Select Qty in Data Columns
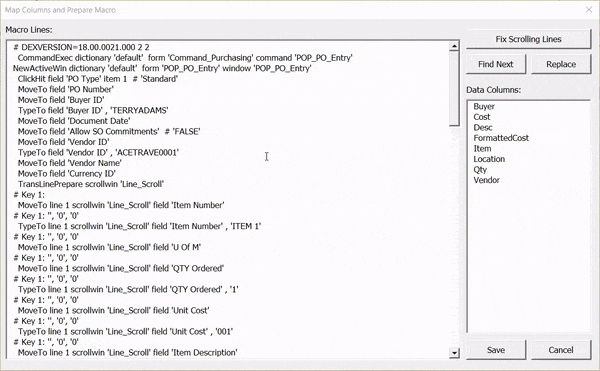The width and height of the screenshot is (600, 371). coord(480,170)
